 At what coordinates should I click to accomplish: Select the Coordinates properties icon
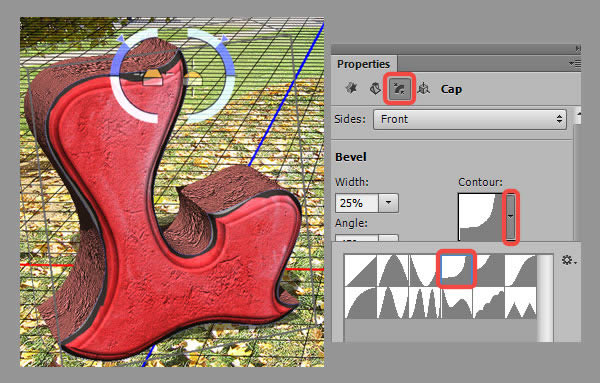tap(423, 88)
